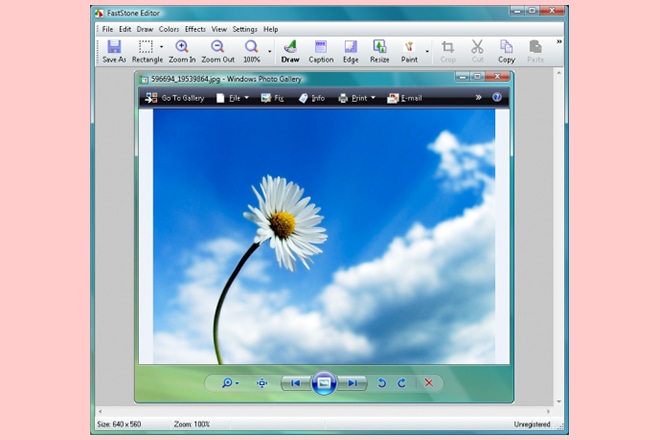Click the Save As toolbar icon
This screenshot has width=660, height=440.
click(114, 47)
